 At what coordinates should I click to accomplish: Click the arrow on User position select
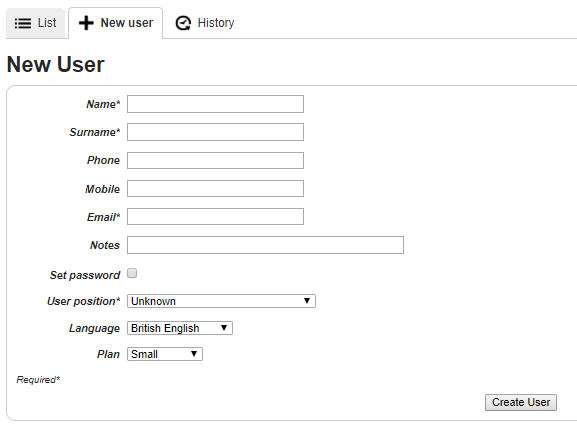point(307,301)
